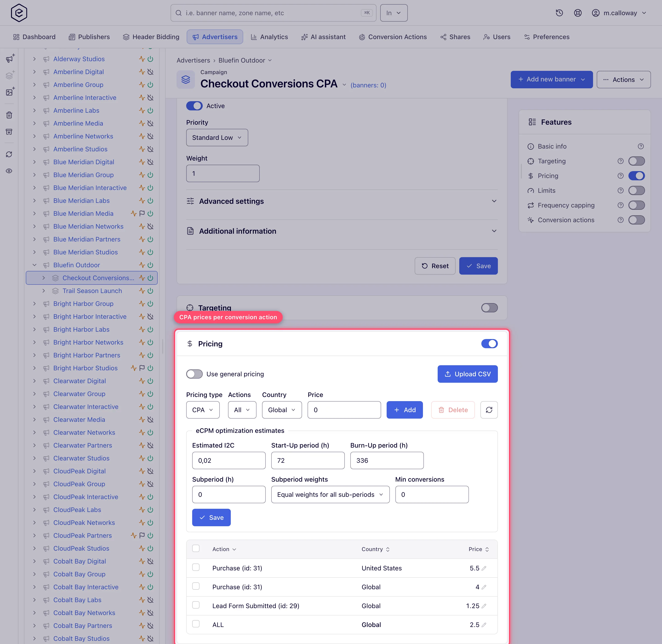Open the Pricing type CPA dropdown
This screenshot has width=662, height=644.
click(203, 410)
